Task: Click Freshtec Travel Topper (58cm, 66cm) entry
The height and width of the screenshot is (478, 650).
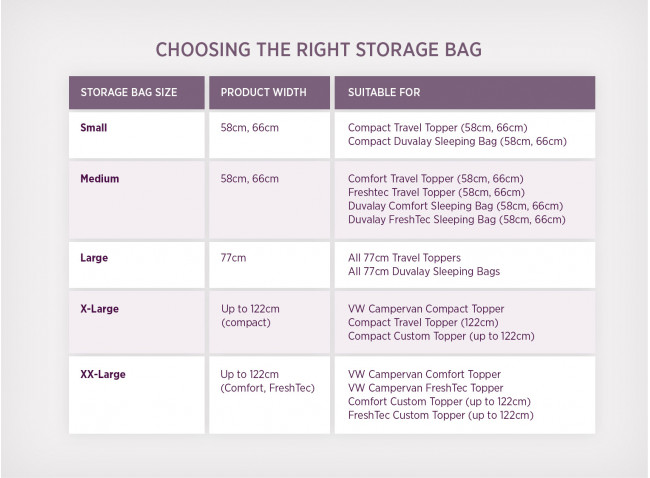Action: [436, 192]
